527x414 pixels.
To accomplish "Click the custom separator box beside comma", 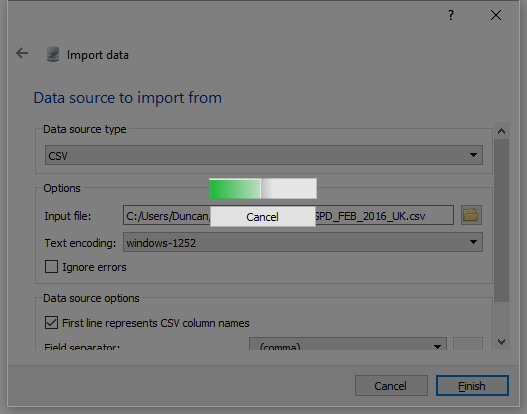I will tap(468, 344).
